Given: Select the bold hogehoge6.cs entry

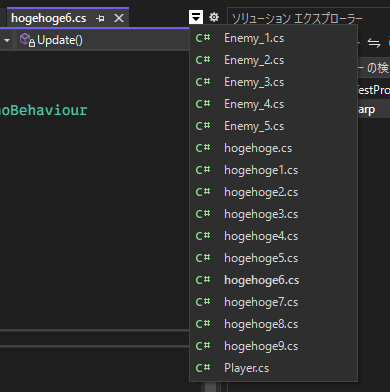Looking at the screenshot, I should pyautogui.click(x=273, y=280).
